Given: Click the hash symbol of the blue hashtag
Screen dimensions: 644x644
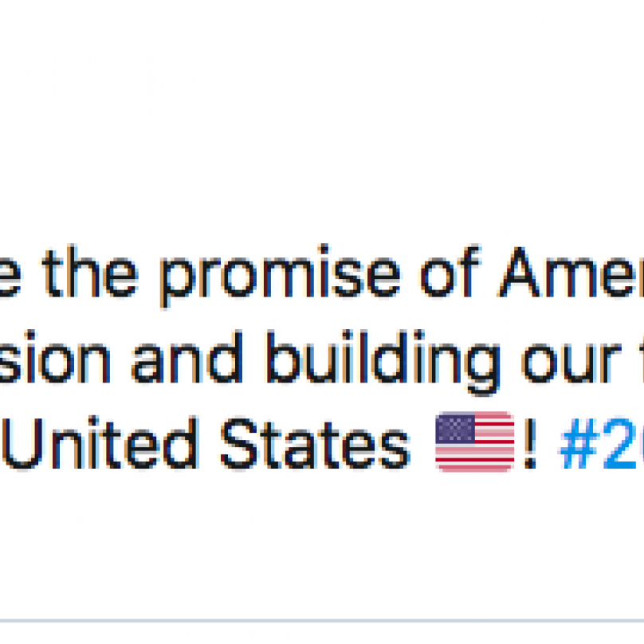Looking at the screenshot, I should [x=578, y=444].
